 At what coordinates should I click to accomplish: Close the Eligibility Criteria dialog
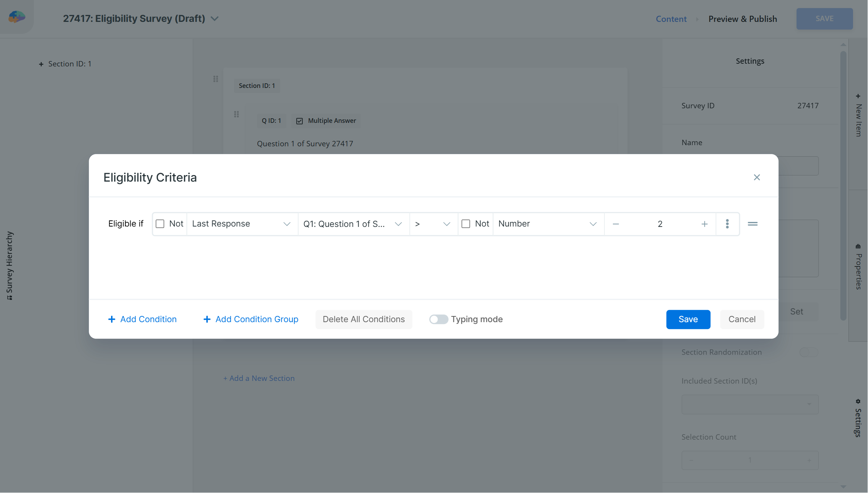click(x=757, y=177)
